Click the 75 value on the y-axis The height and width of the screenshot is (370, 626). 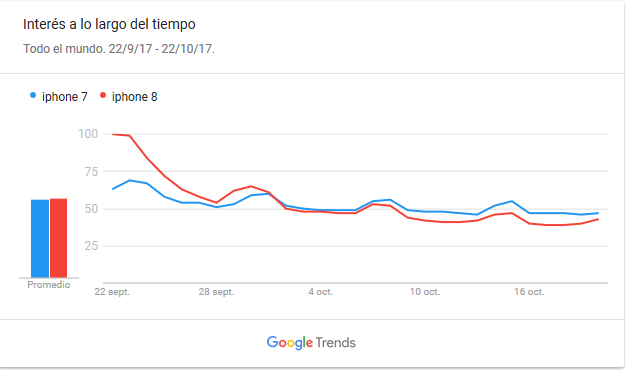(x=91, y=172)
